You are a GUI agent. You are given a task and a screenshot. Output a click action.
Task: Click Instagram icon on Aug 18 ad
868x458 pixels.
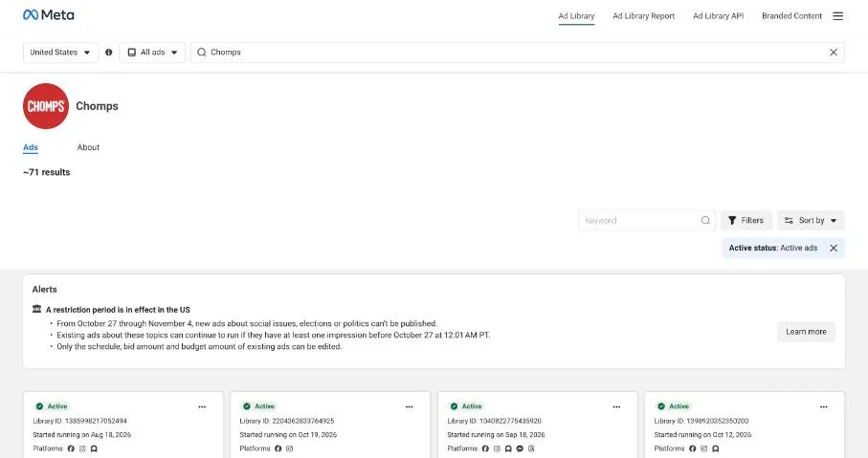pyautogui.click(x=82, y=448)
